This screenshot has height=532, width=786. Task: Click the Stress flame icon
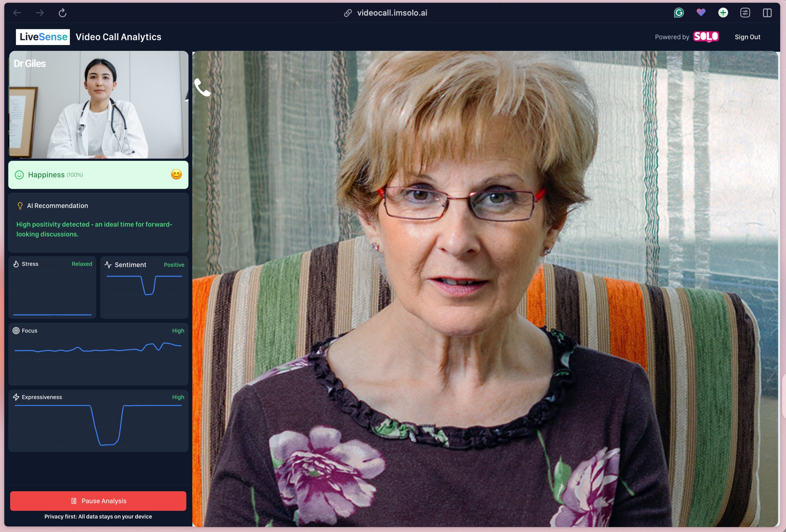pos(16,264)
